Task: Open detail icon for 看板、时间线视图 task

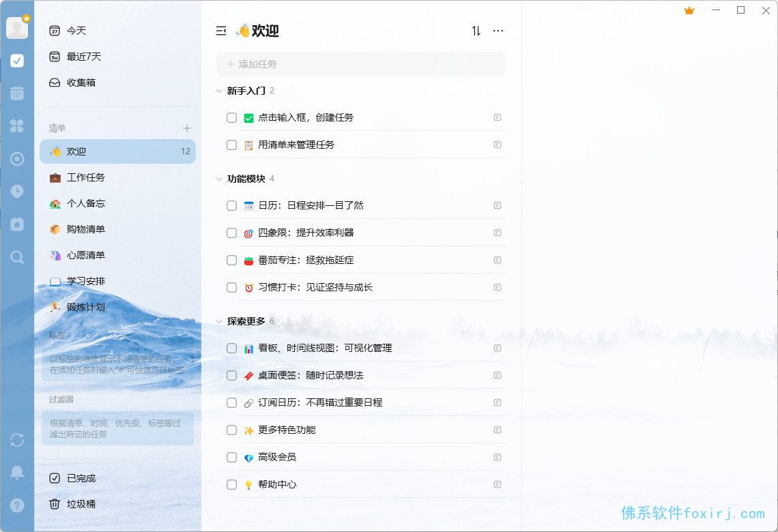Action: [x=497, y=348]
